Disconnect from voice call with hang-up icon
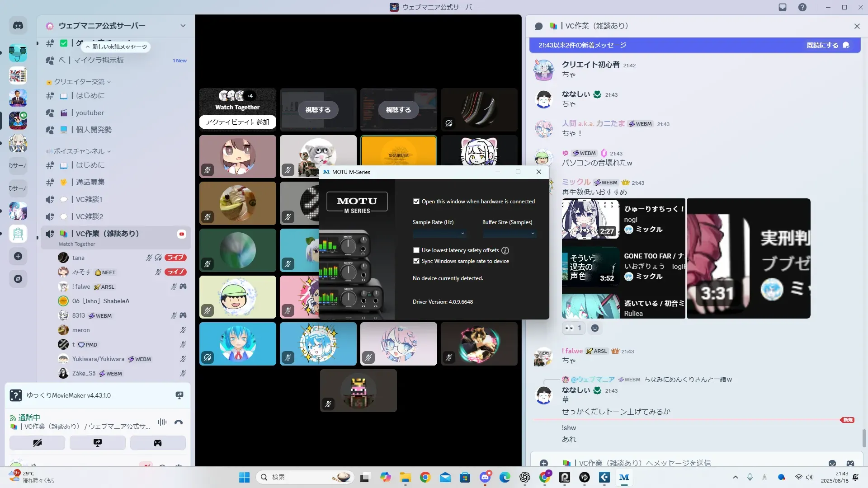The height and width of the screenshot is (488, 868). 179,422
